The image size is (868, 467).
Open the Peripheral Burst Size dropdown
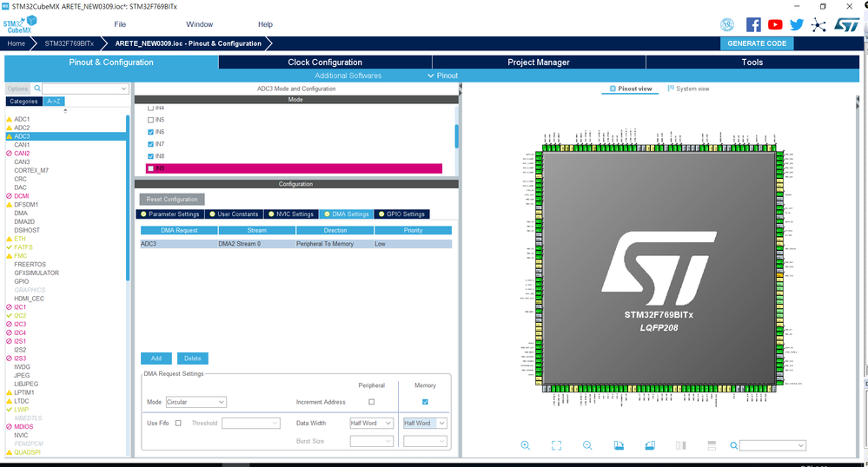tap(372, 441)
